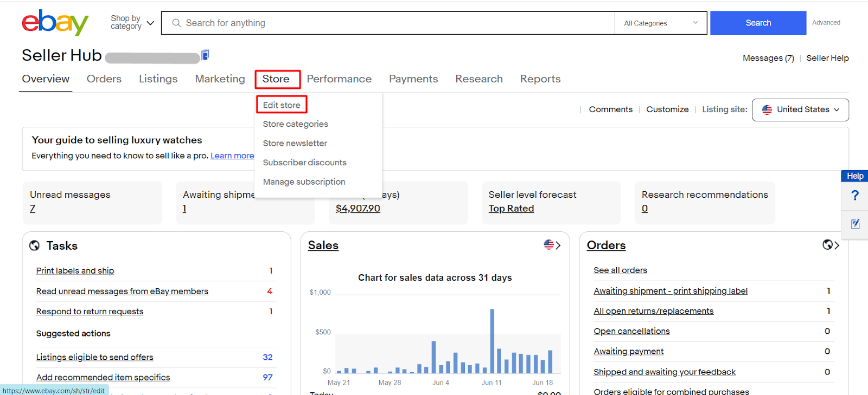Open the Performance tab
The image size is (868, 395).
pyautogui.click(x=339, y=79)
